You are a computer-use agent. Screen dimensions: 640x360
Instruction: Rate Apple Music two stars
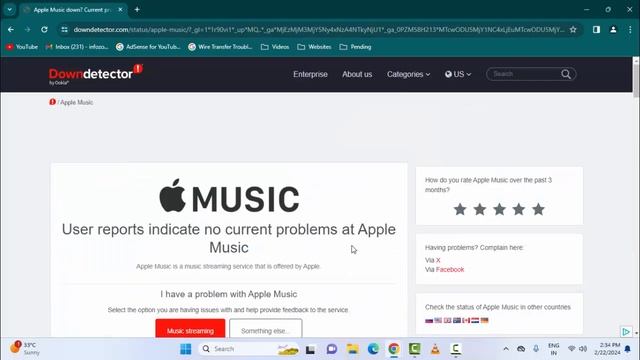click(x=480, y=209)
